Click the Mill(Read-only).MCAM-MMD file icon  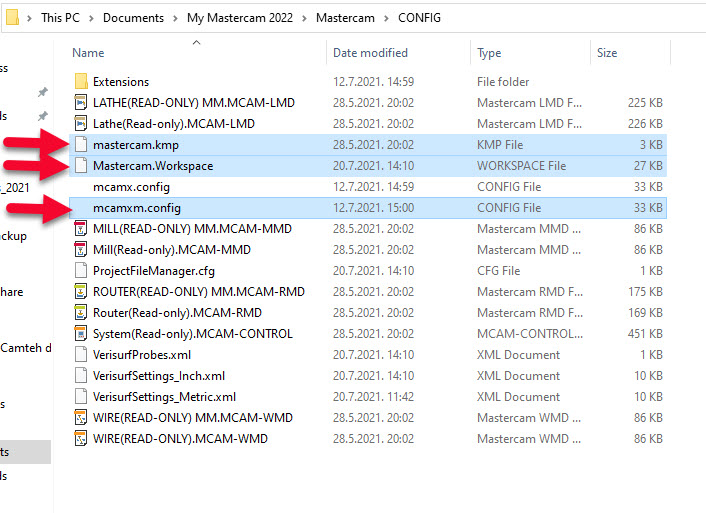click(x=81, y=250)
